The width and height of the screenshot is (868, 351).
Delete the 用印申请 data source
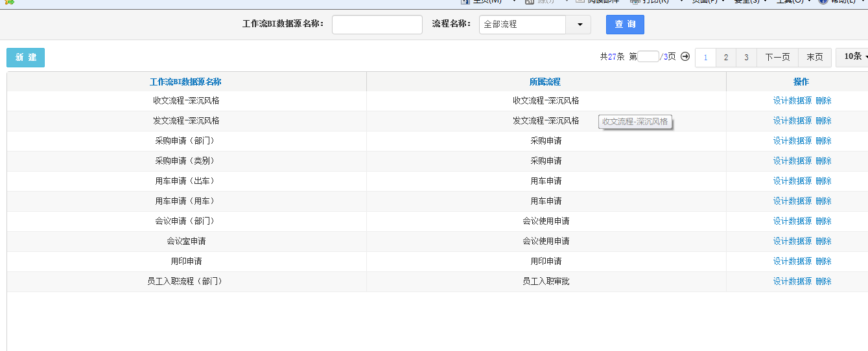(823, 262)
